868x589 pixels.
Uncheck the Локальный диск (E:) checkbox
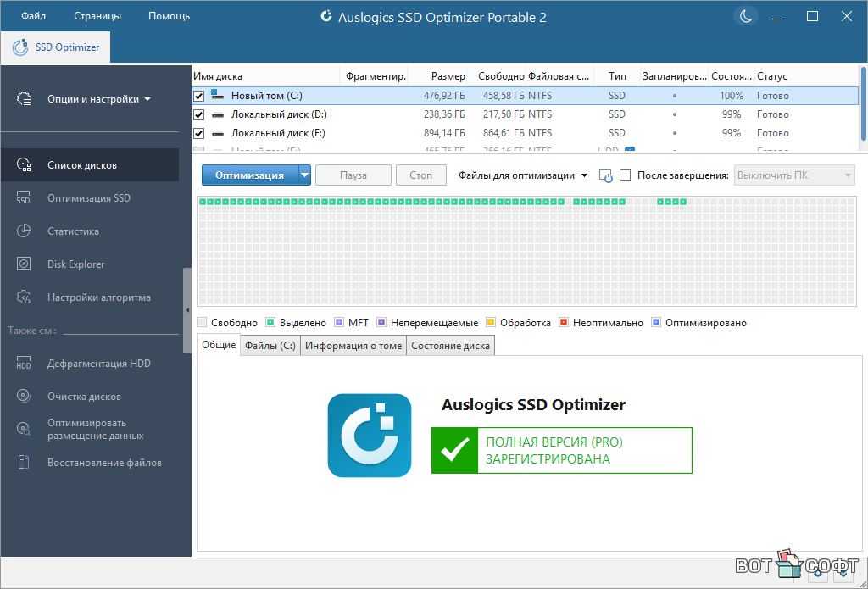[x=198, y=133]
